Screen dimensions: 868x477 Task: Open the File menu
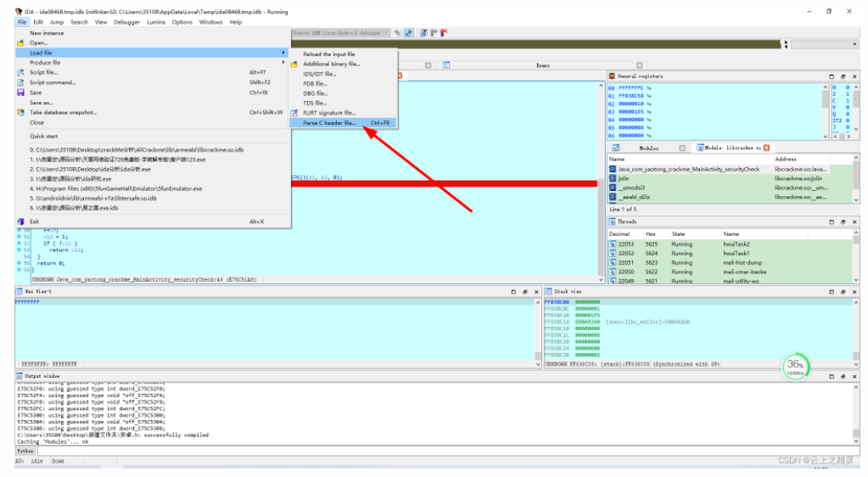coord(21,22)
